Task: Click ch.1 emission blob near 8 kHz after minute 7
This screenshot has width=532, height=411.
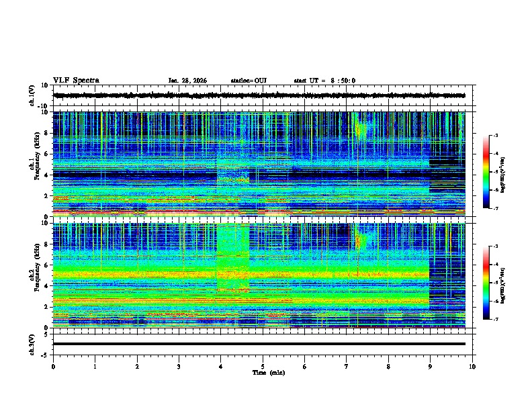Action: coord(361,129)
